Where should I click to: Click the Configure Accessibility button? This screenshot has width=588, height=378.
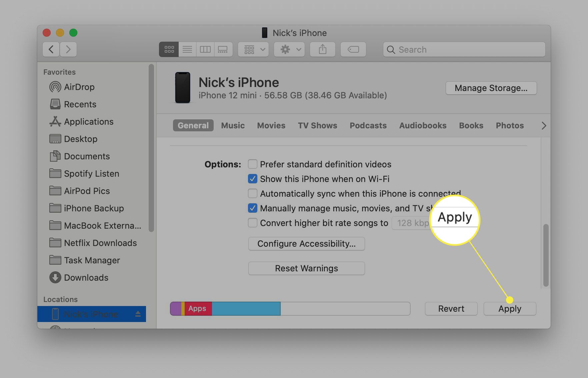[x=306, y=244]
